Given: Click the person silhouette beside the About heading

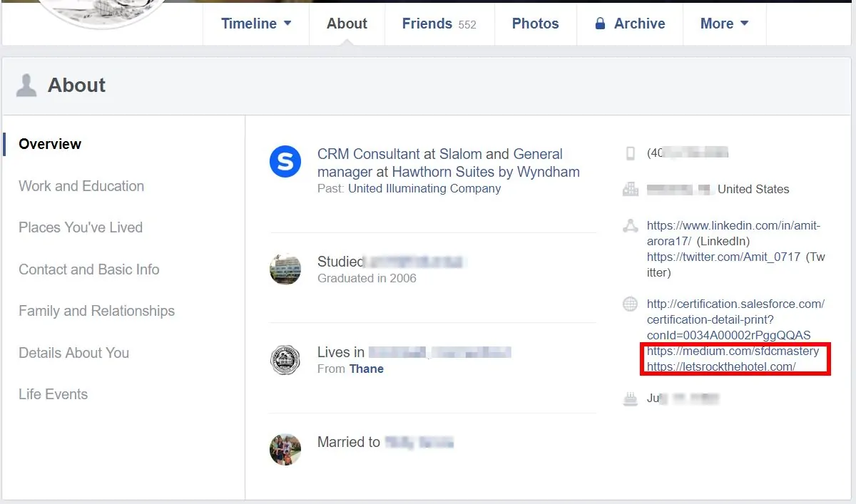Looking at the screenshot, I should point(26,84).
